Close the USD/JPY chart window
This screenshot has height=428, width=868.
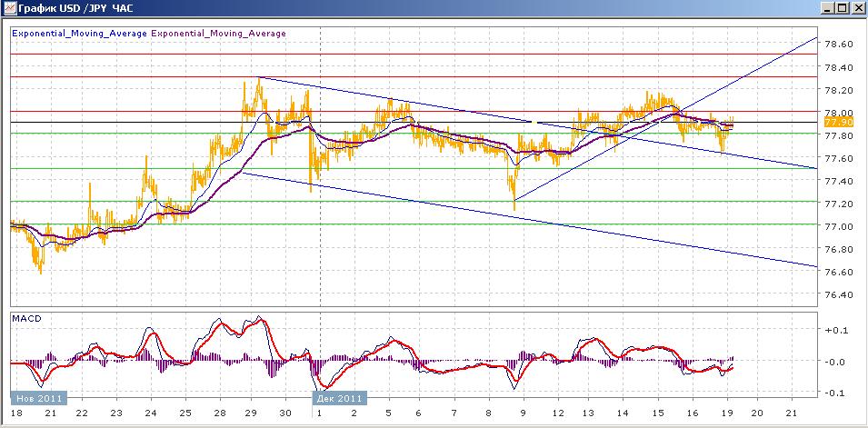pyautogui.click(x=857, y=8)
